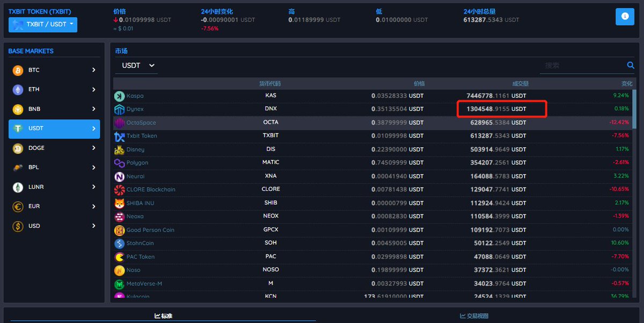
Task: Click the OctaSpace coin logo
Action: pyautogui.click(x=119, y=123)
